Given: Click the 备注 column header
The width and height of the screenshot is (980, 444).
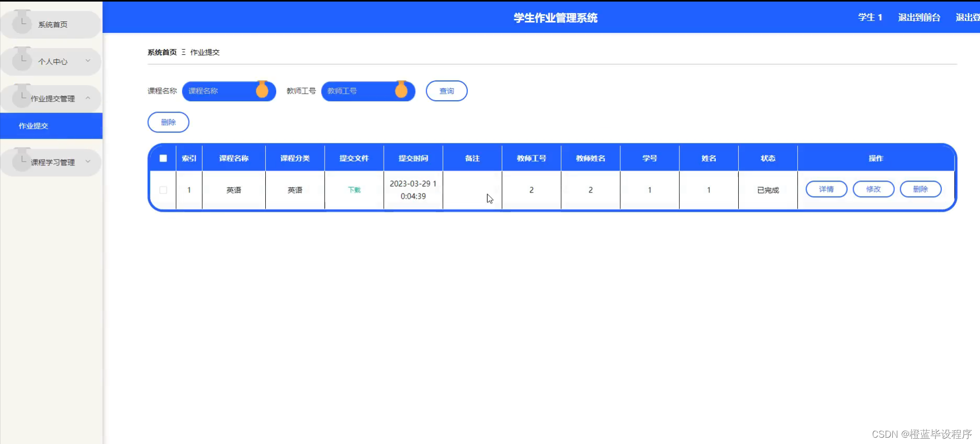Looking at the screenshot, I should click(x=472, y=158).
